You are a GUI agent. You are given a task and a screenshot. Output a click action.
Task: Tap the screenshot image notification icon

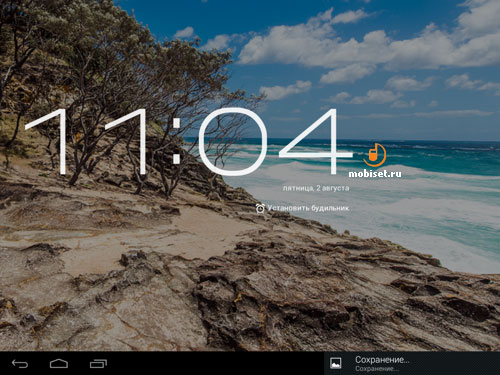click(x=335, y=363)
